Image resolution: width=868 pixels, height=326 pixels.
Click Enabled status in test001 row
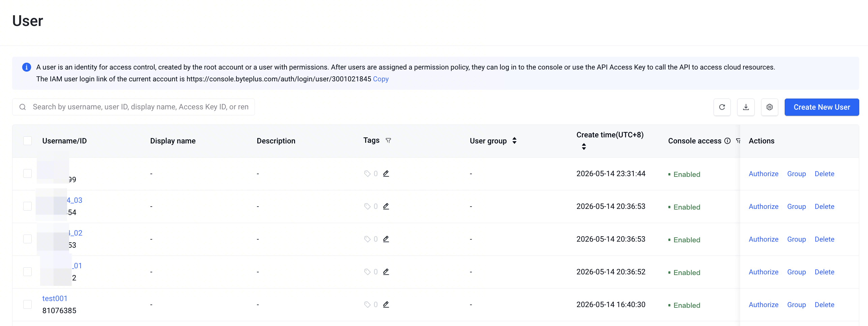click(684, 305)
